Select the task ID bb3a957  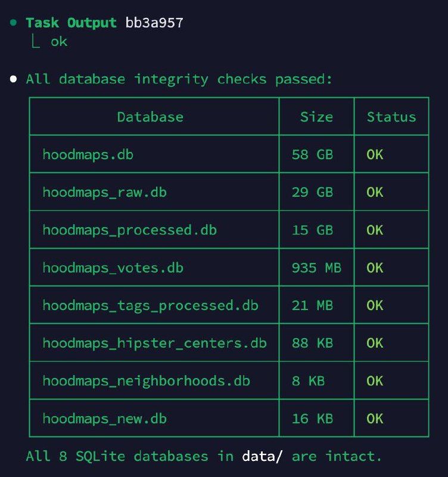tap(154, 23)
